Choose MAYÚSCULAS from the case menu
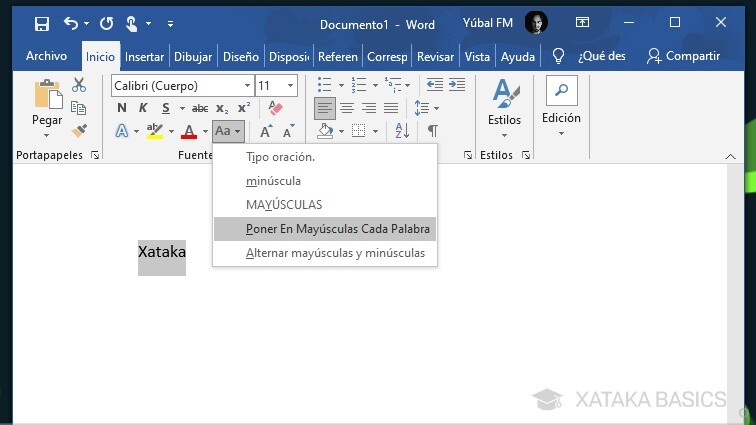 click(x=325, y=205)
